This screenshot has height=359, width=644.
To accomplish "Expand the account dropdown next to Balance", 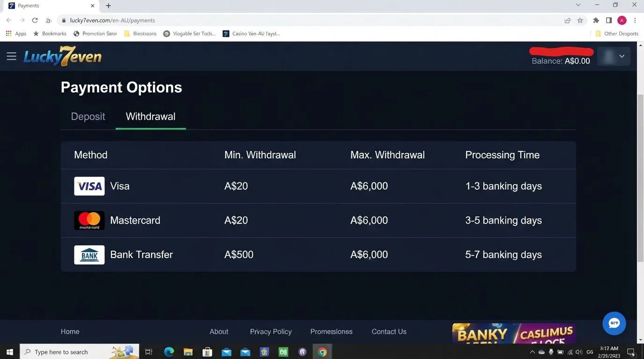I will point(614,56).
